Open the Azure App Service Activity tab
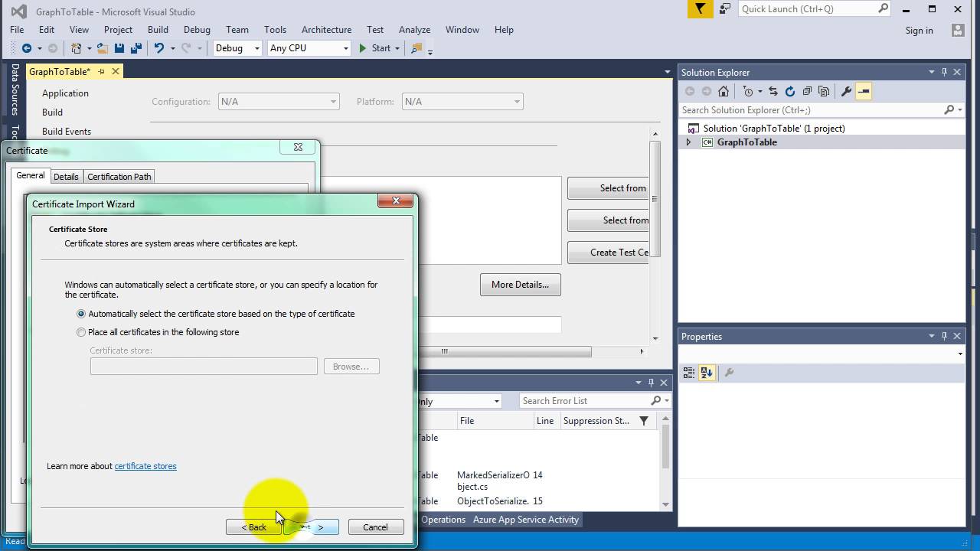The width and height of the screenshot is (980, 551). (526, 520)
